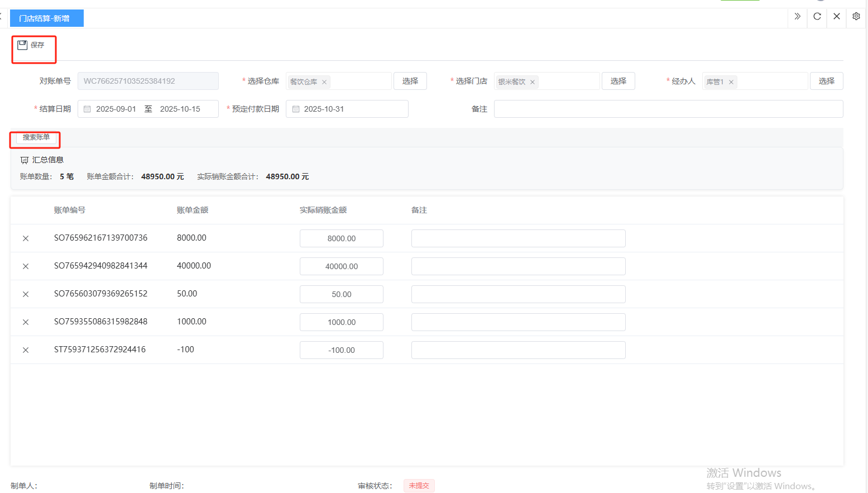This screenshot has width=868, height=493.
Task: Delete bill row ST759371256372924416
Action: pyautogui.click(x=26, y=350)
